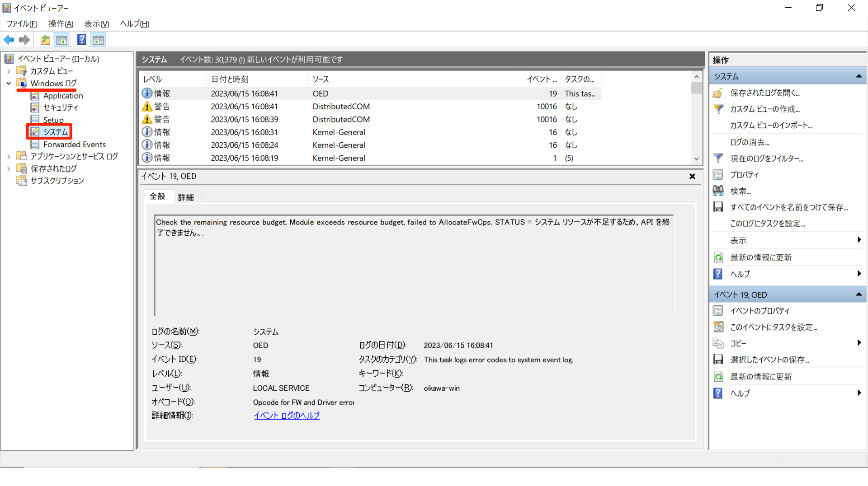This screenshot has height=486, width=868.
Task: Click the info icon of the 16:08:31 Kernel-General event
Action: pyautogui.click(x=147, y=132)
